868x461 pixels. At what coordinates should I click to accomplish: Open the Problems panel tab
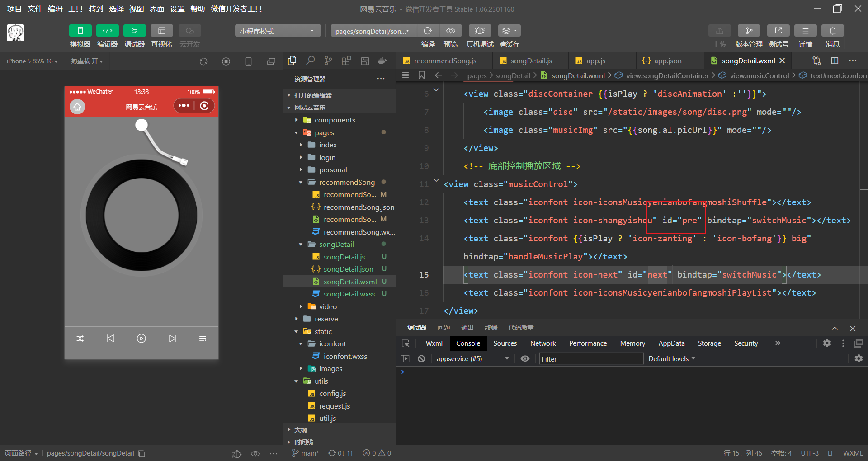point(443,328)
